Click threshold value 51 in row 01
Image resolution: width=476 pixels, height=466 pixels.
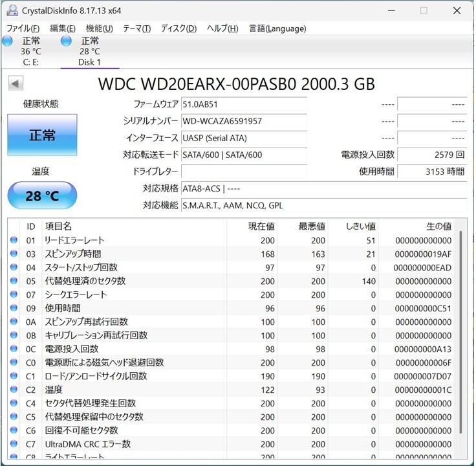click(x=371, y=241)
